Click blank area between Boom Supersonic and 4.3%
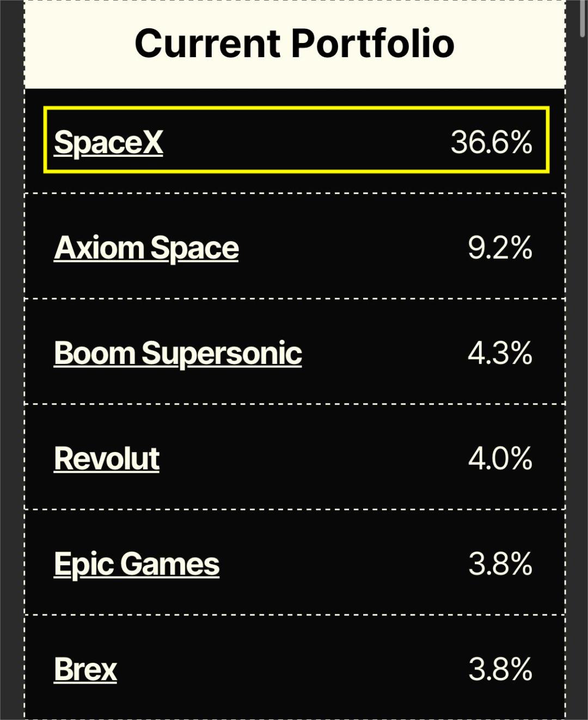The height and width of the screenshot is (720, 588). pos(385,353)
